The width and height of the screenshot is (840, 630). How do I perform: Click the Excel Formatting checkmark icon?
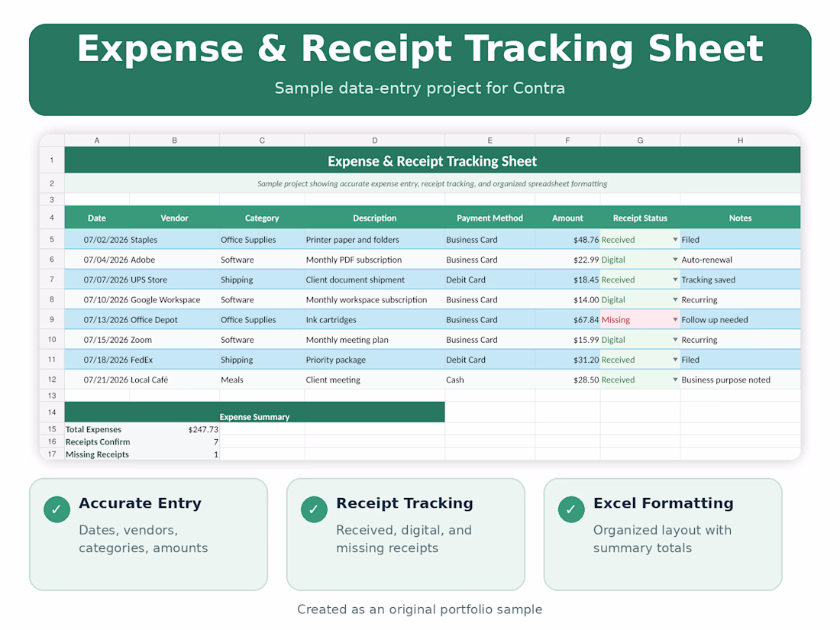pyautogui.click(x=571, y=509)
